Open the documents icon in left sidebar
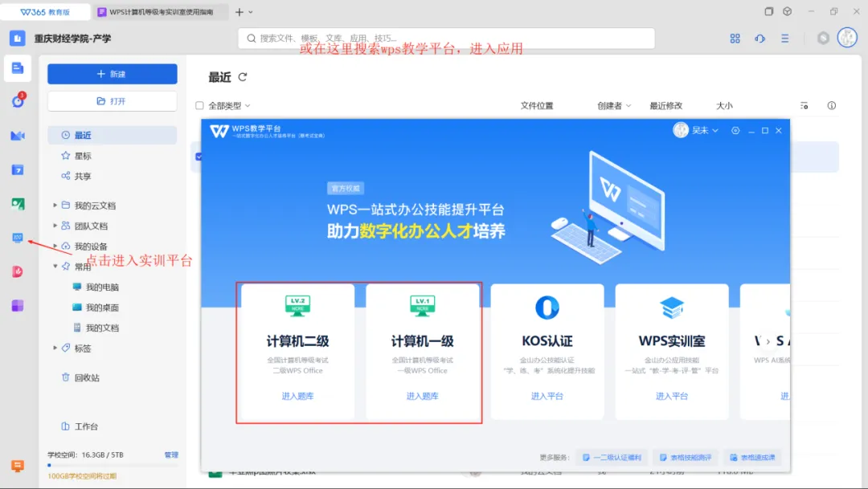The image size is (868, 489). click(18, 68)
